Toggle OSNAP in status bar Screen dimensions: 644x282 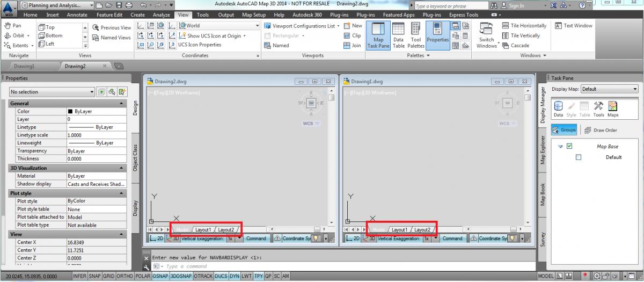(160, 276)
